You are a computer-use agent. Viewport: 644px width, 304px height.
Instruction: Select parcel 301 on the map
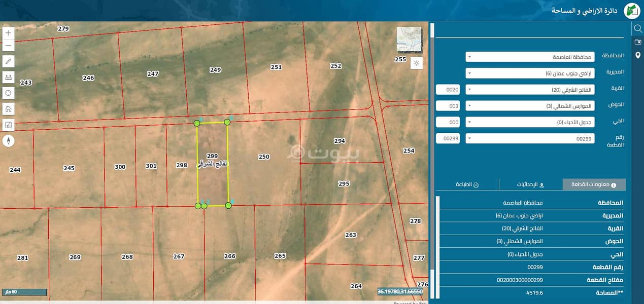click(151, 166)
